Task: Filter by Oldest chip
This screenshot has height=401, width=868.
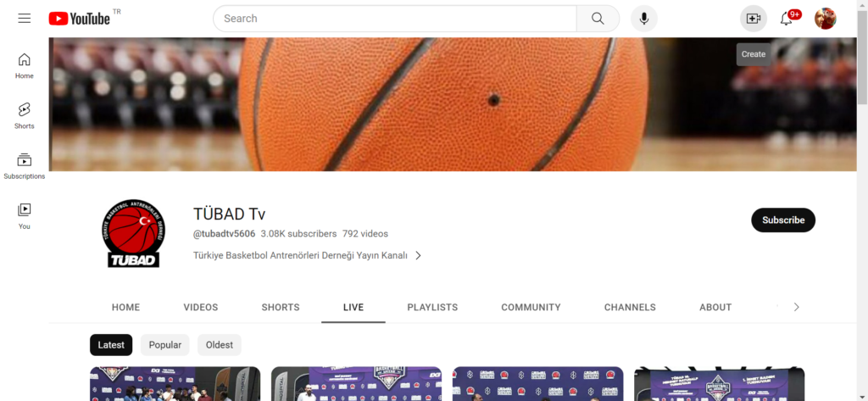Action: click(x=220, y=344)
